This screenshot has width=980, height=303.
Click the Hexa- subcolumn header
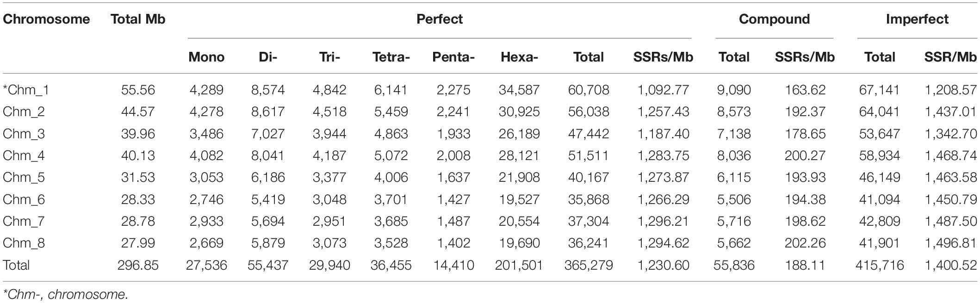519,57
